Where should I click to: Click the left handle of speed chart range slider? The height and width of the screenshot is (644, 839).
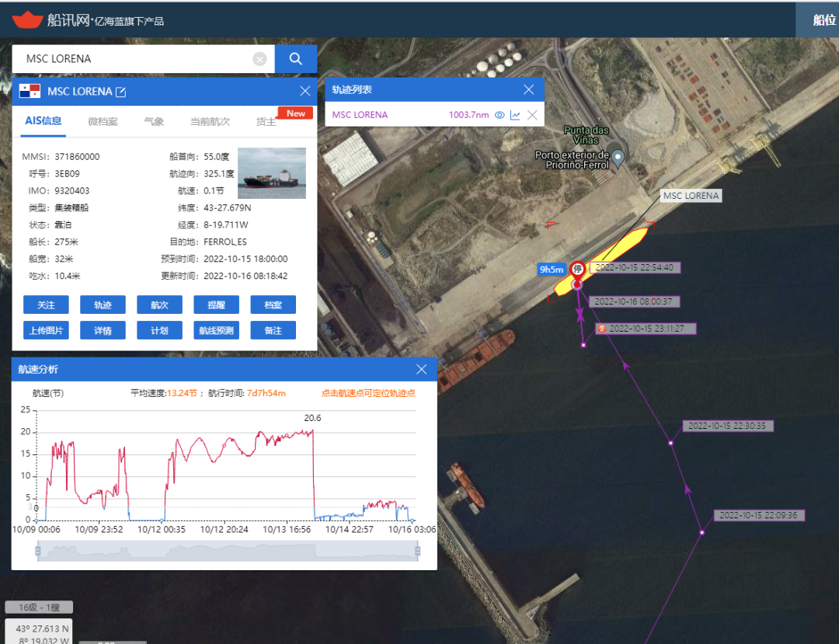click(x=37, y=552)
